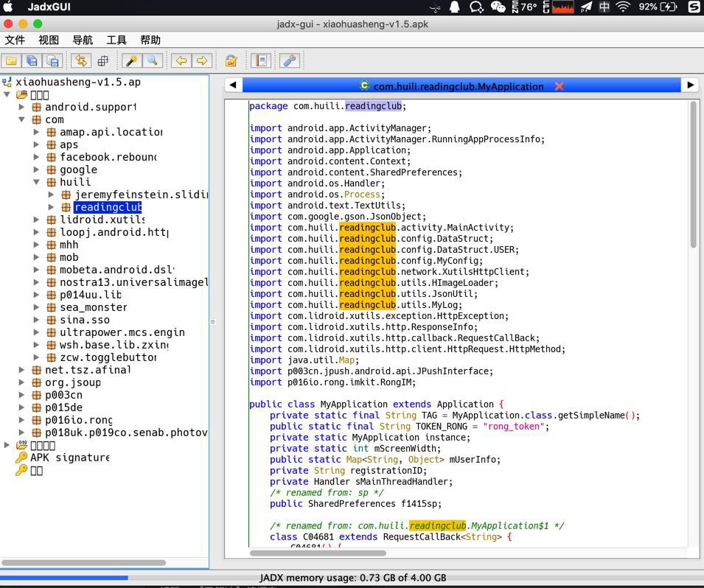Click the Open file folder icon

tap(11, 61)
